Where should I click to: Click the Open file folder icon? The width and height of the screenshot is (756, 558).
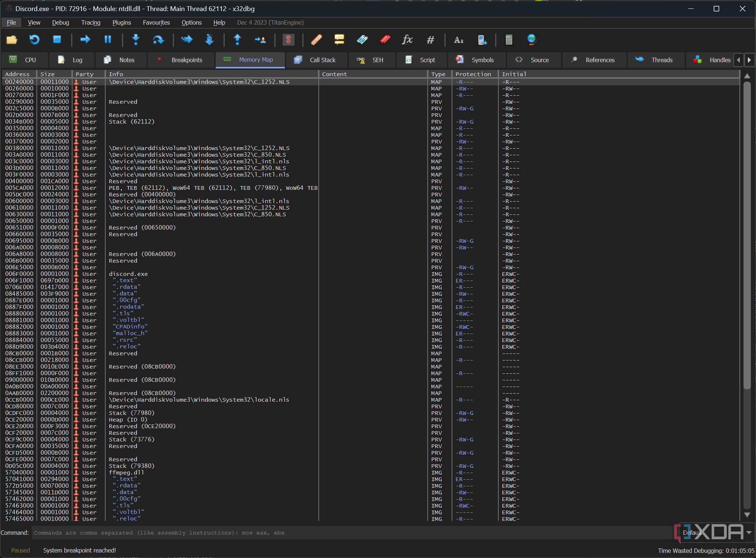pyautogui.click(x=12, y=39)
